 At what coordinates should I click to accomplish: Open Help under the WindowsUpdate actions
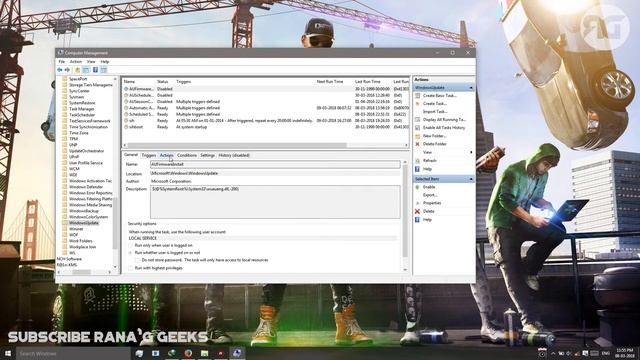click(x=427, y=169)
